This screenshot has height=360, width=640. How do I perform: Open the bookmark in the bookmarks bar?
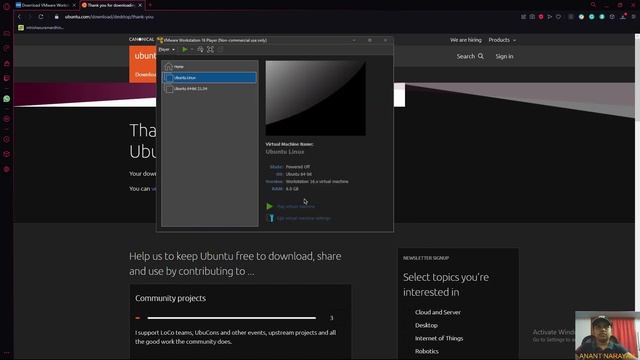(41, 28)
